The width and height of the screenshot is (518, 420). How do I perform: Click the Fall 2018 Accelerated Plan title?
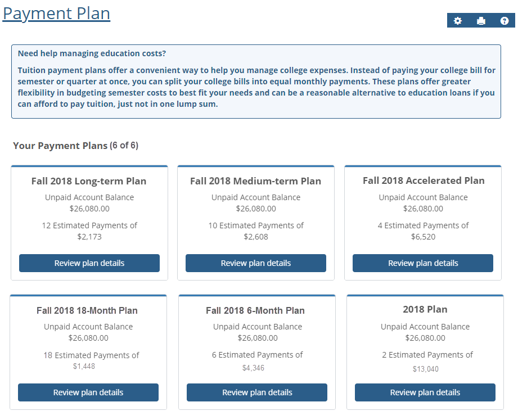tap(424, 180)
